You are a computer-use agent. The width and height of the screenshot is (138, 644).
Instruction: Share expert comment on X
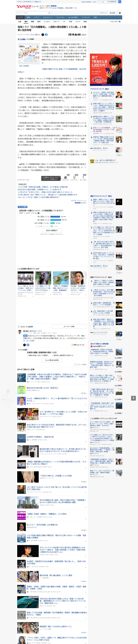pos(25,345)
